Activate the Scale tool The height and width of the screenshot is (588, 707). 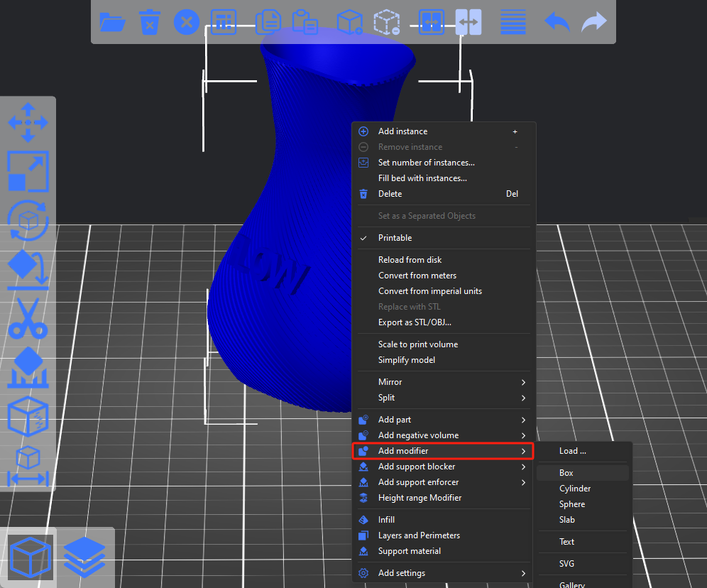coord(28,171)
